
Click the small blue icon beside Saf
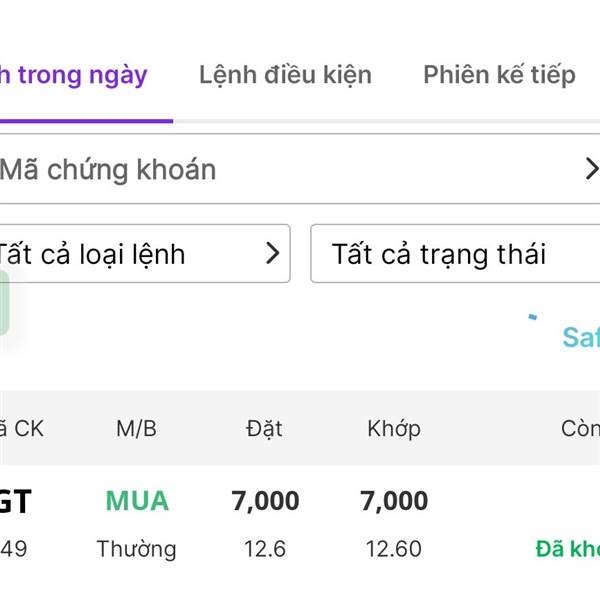click(x=533, y=318)
